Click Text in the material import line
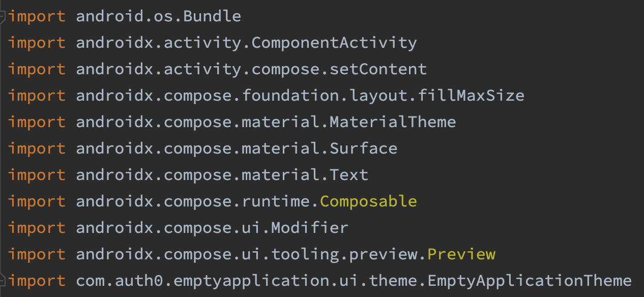This screenshot has width=644, height=297. 349,175
